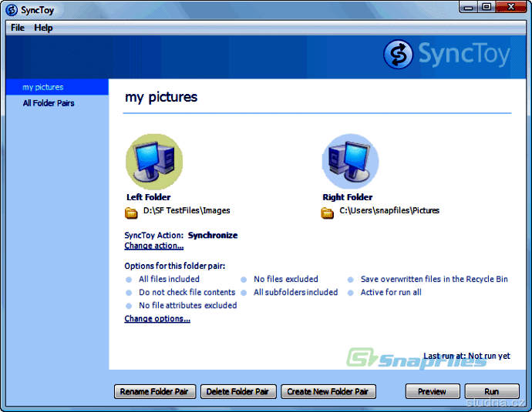Click the Left Folder computer icon
Image resolution: width=532 pixels, height=412 pixels.
pyautogui.click(x=154, y=162)
